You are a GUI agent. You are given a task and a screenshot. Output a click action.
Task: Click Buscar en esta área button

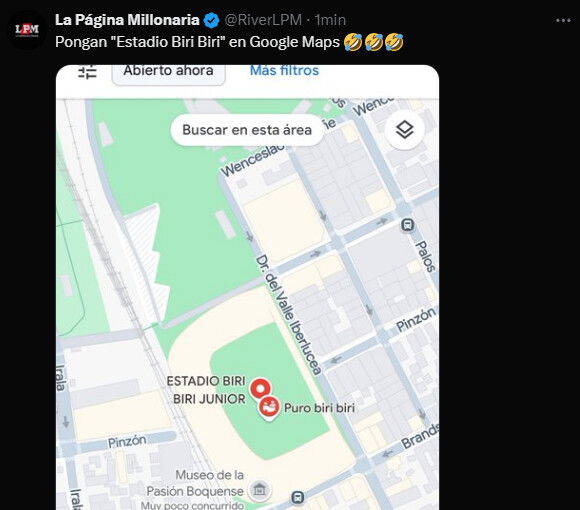(247, 130)
